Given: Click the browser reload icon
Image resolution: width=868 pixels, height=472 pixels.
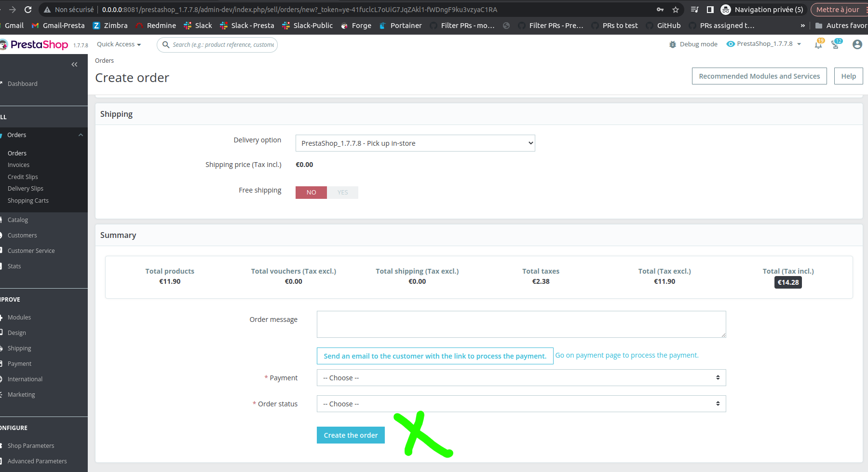Looking at the screenshot, I should (x=28, y=9).
